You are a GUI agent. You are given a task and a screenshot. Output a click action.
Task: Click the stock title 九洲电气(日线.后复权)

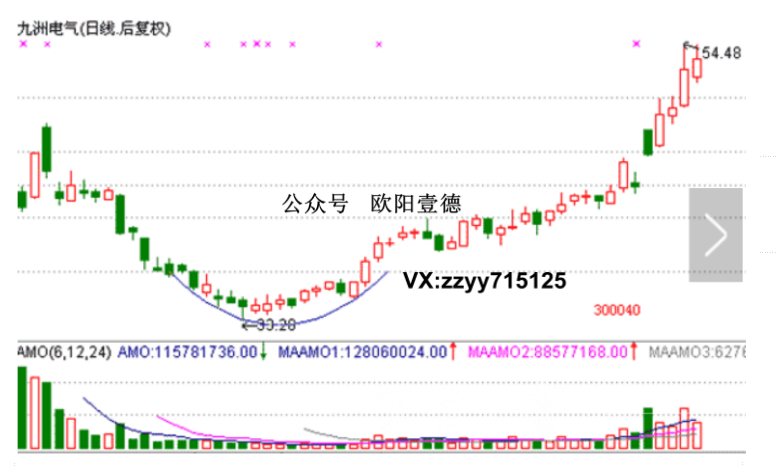94,29
